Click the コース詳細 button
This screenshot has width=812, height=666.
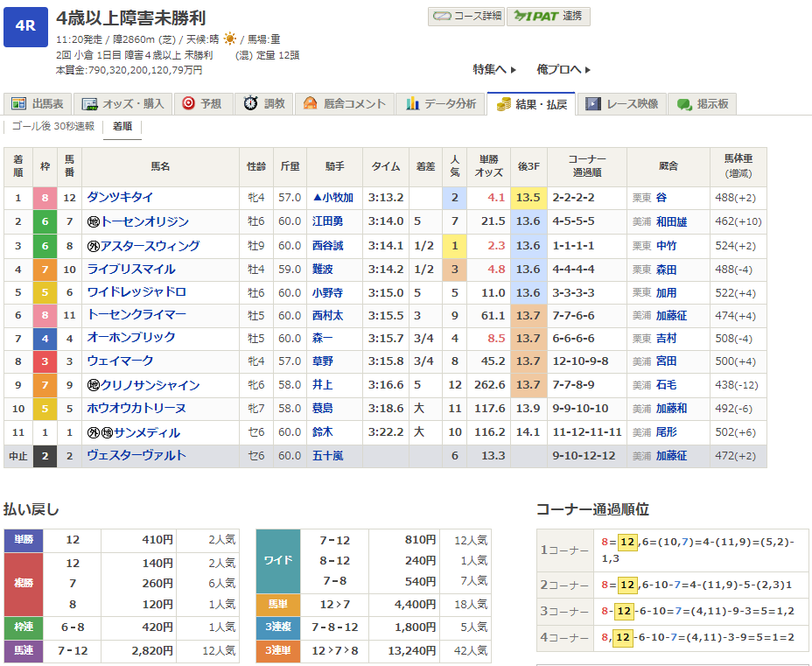465,16
